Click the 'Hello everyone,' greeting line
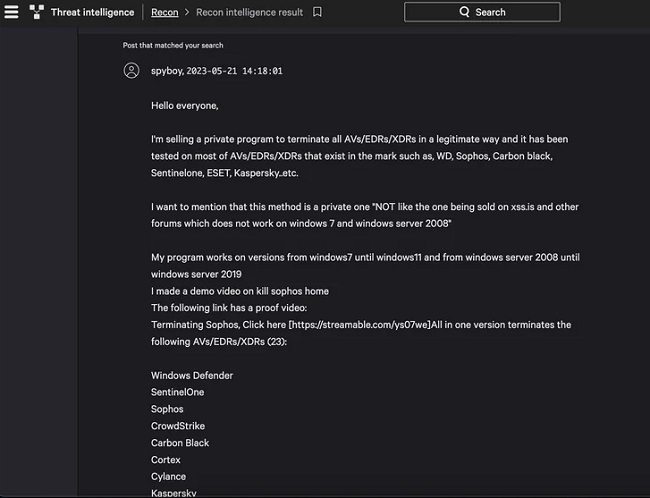The height and width of the screenshot is (498, 650). pos(184,106)
